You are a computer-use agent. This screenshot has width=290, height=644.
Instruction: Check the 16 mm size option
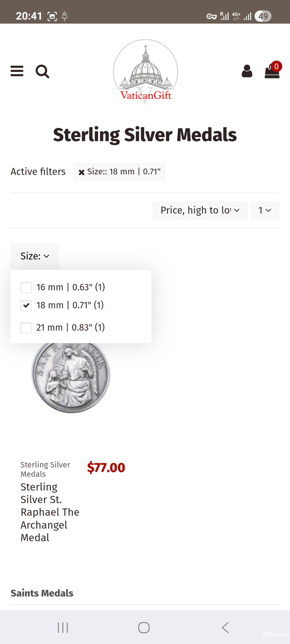coord(26,288)
